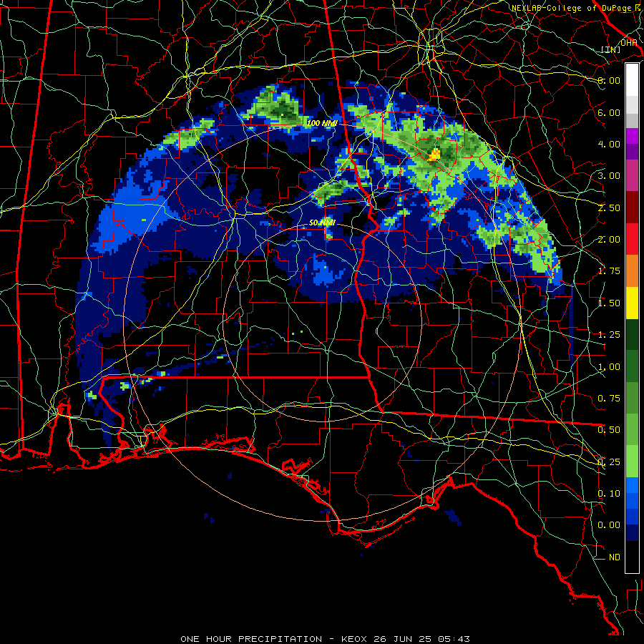
Task: Click the '1.25' legend value
Action: coord(609,335)
